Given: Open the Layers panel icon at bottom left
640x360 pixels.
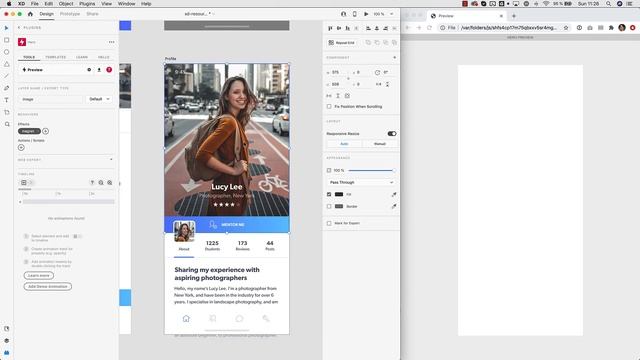Looking at the screenshot, I should coord(7,340).
